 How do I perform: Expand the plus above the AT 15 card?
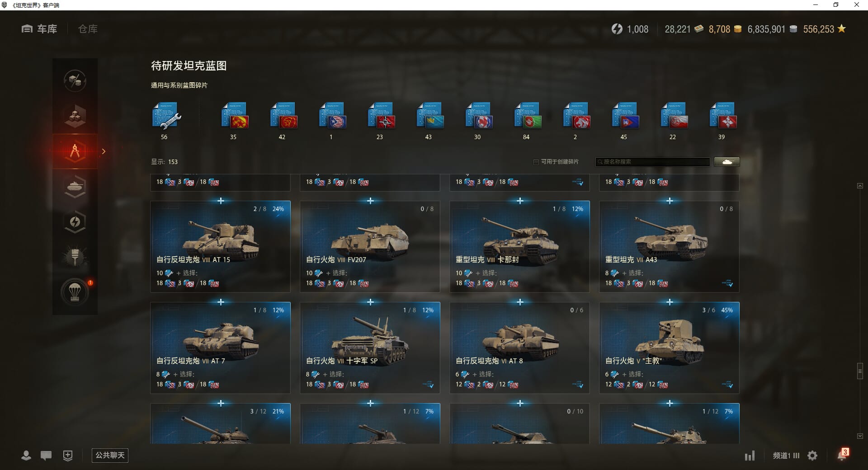221,201
